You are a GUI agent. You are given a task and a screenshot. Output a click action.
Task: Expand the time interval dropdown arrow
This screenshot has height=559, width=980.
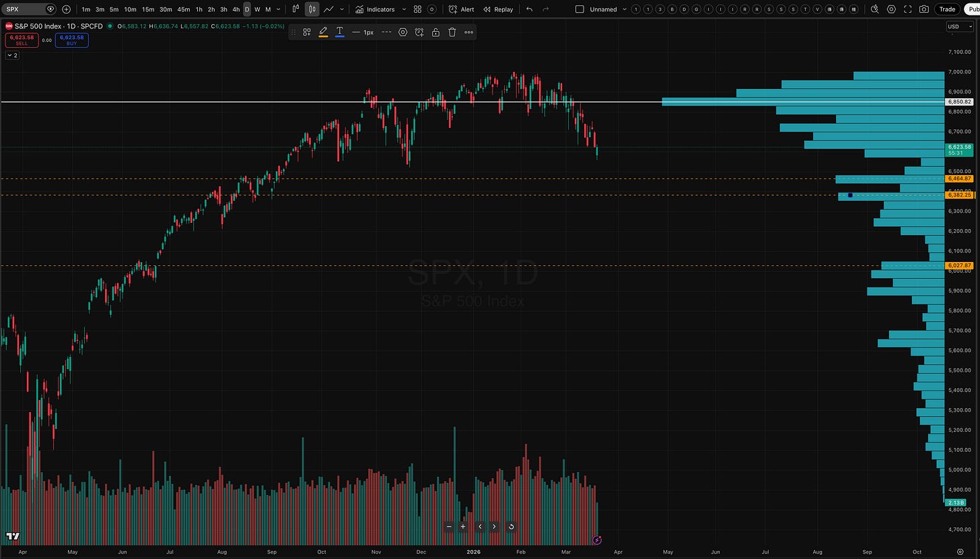[x=279, y=9]
